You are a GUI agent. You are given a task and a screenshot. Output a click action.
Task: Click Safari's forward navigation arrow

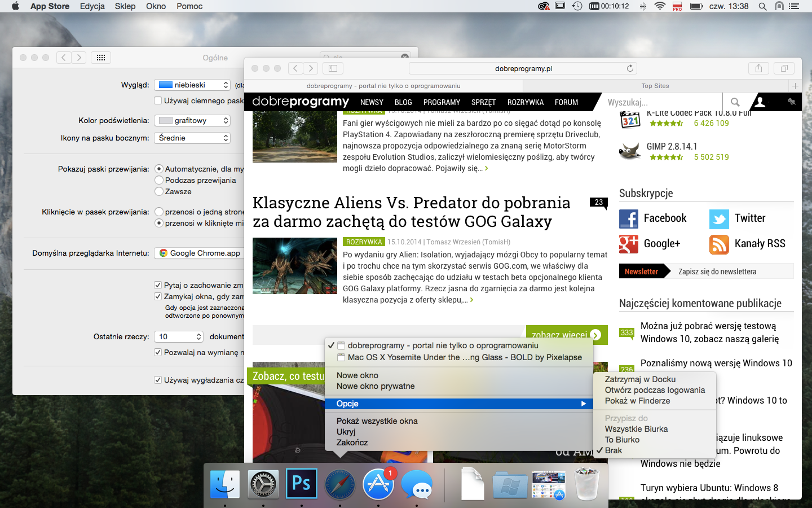click(310, 68)
